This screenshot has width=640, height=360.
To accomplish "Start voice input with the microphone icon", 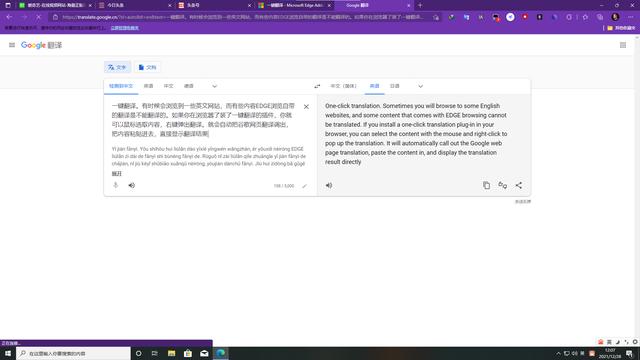I will point(116,185).
